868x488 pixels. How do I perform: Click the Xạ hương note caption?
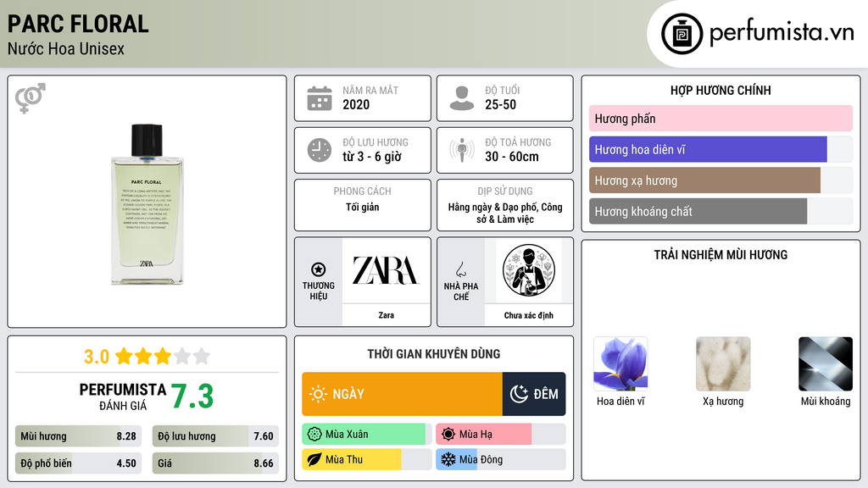pyautogui.click(x=723, y=401)
